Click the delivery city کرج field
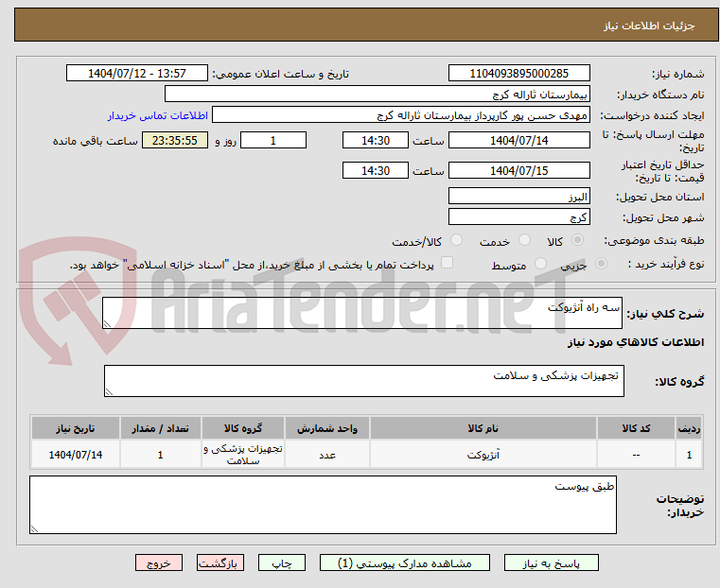The image size is (720, 588). (x=518, y=216)
